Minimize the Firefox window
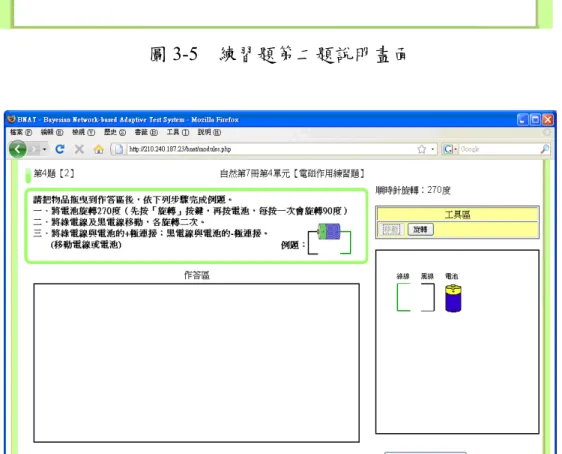The width and height of the screenshot is (562, 454). coord(523,120)
